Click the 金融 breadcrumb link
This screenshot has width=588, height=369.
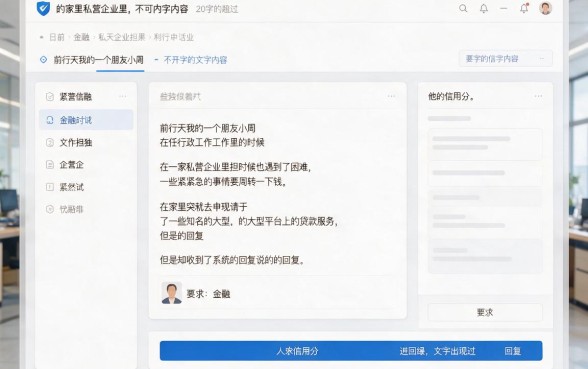[81, 37]
